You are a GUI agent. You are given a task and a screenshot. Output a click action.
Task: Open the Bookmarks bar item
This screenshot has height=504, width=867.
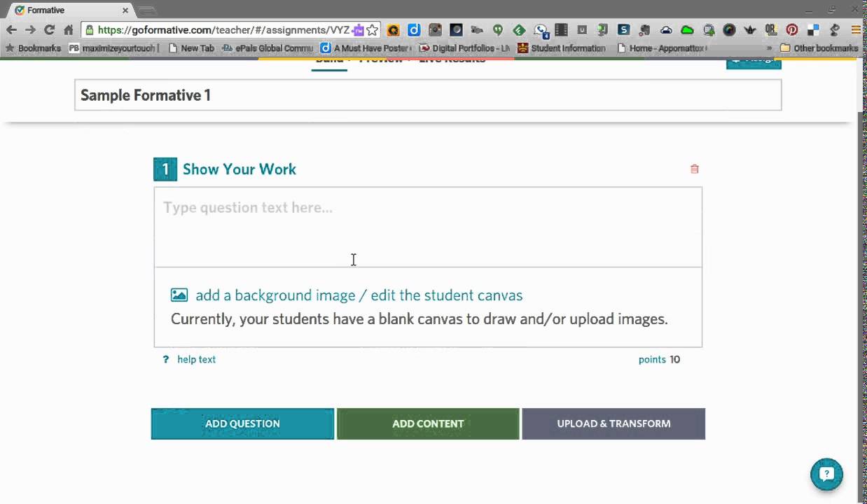(33, 48)
